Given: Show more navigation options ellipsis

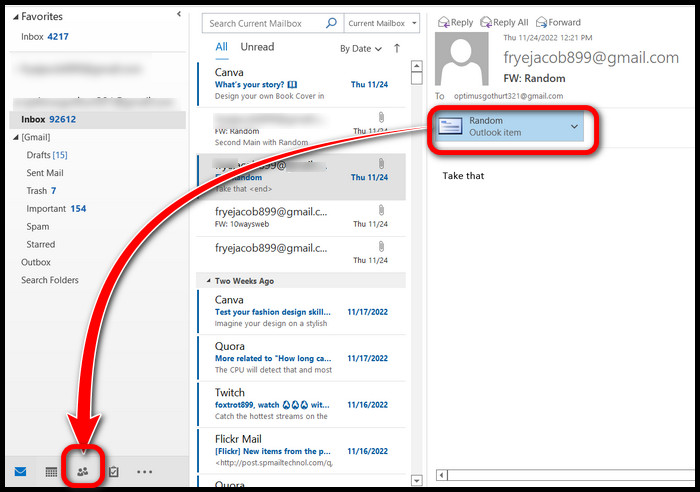Looking at the screenshot, I should [145, 471].
